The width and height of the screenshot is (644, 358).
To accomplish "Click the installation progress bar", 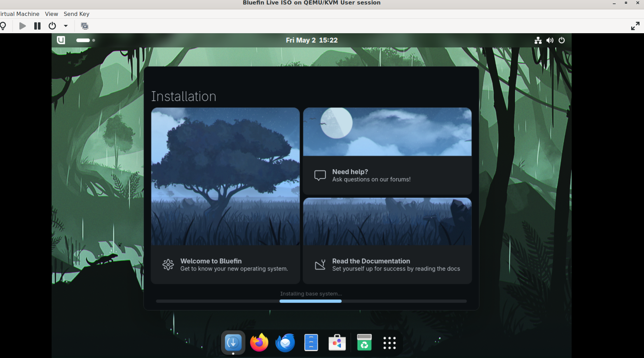I will pos(311,301).
